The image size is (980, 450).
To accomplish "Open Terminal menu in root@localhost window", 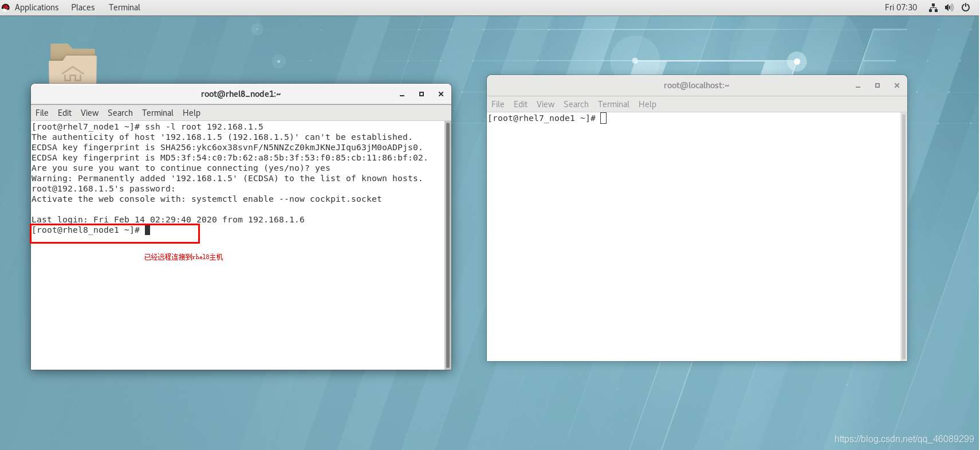I will 613,104.
